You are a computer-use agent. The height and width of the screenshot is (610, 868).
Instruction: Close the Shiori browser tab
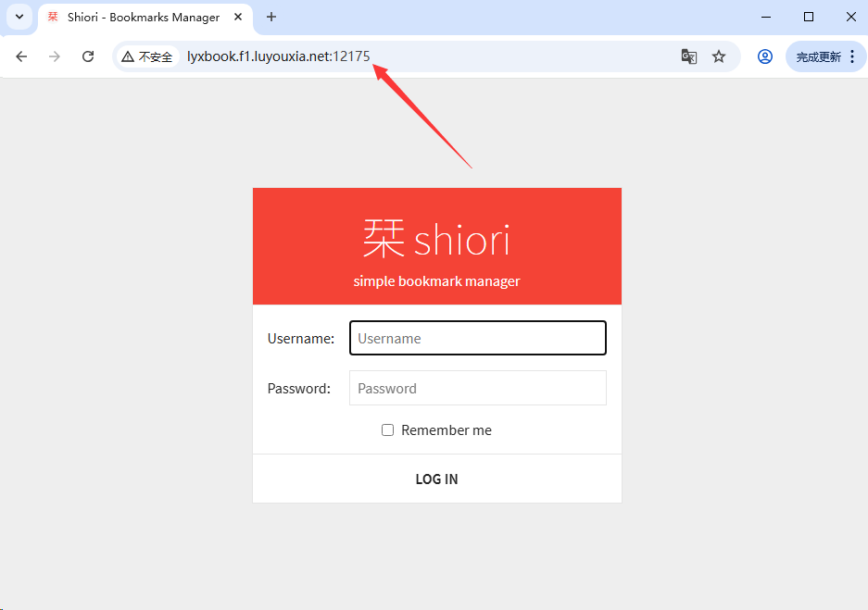point(238,18)
